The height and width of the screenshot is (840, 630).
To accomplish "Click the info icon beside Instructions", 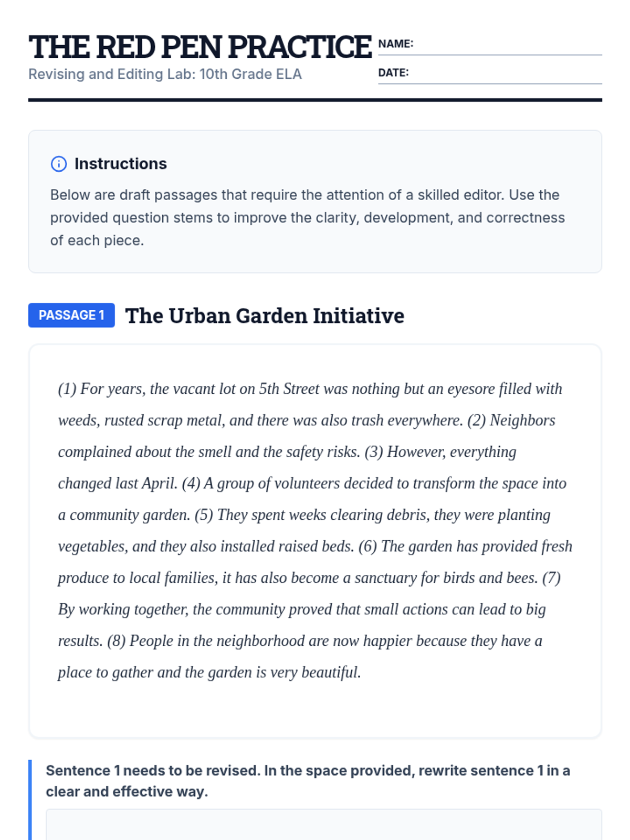I will click(x=58, y=164).
